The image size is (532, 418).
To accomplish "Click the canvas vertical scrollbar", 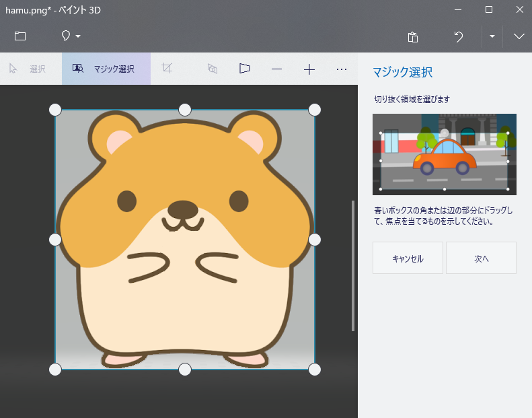I will point(353,265).
